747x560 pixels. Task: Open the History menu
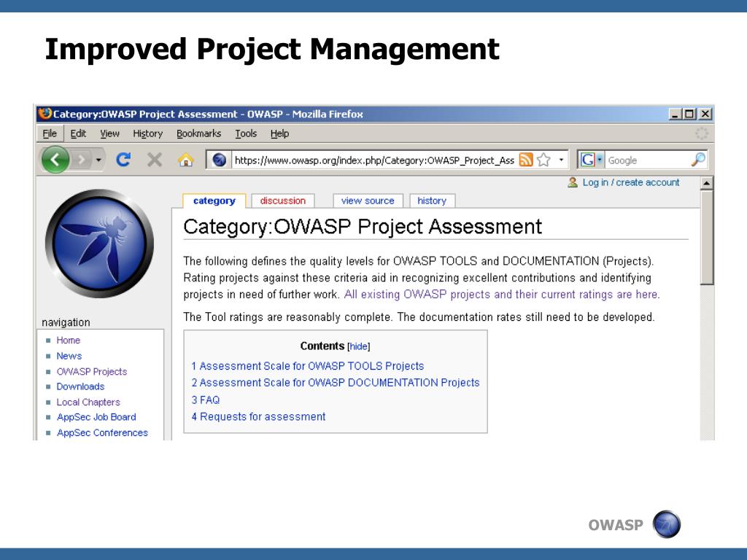click(x=147, y=134)
